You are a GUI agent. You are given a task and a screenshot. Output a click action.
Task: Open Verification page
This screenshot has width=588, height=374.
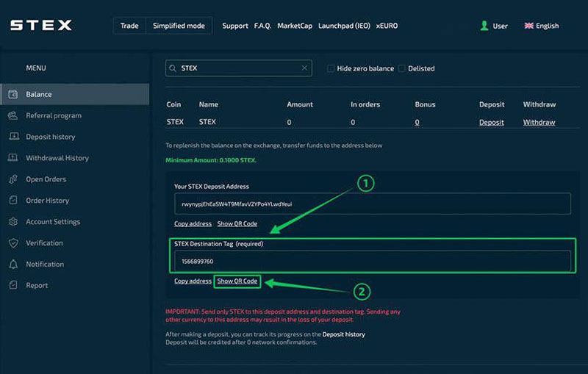tap(44, 242)
